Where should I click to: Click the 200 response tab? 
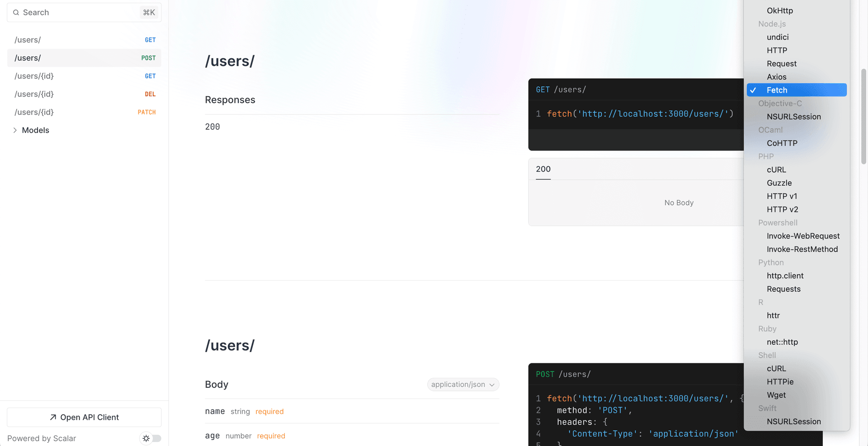tap(543, 169)
